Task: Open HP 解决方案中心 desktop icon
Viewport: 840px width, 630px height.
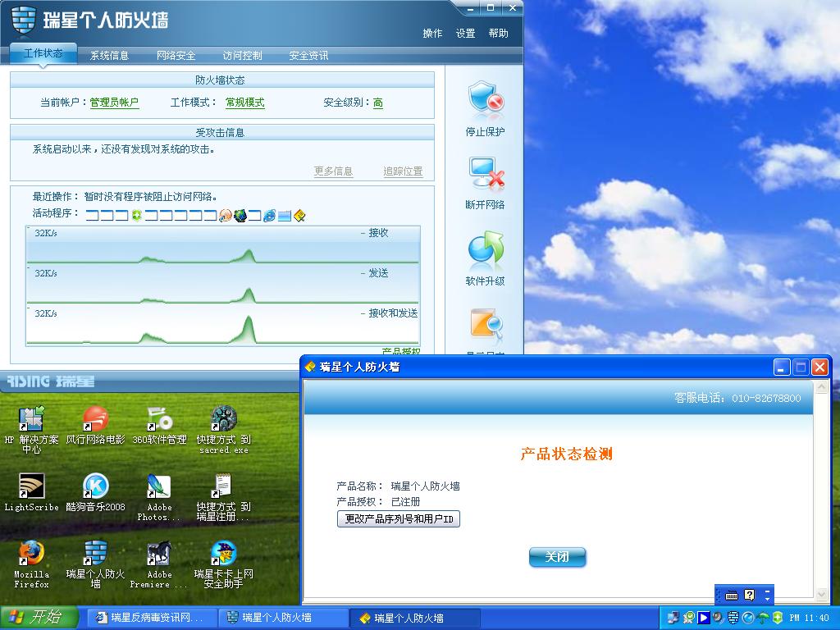Action: (x=31, y=419)
